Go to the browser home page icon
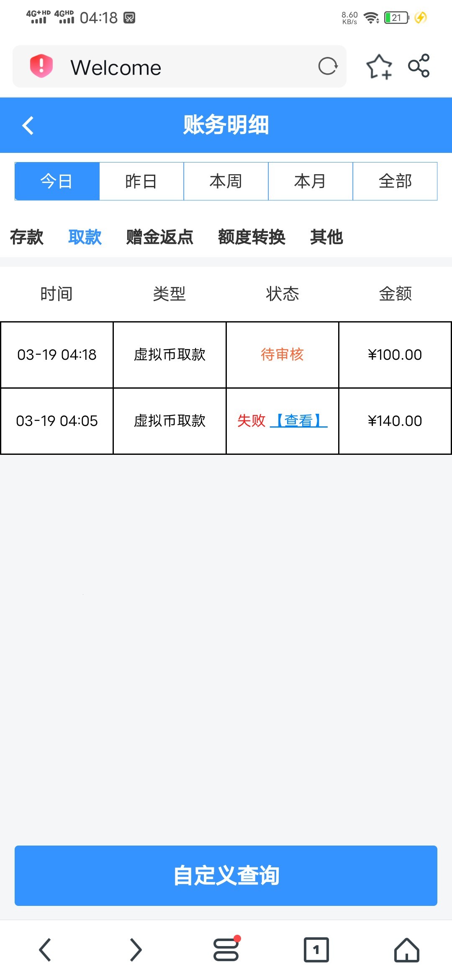 click(406, 949)
